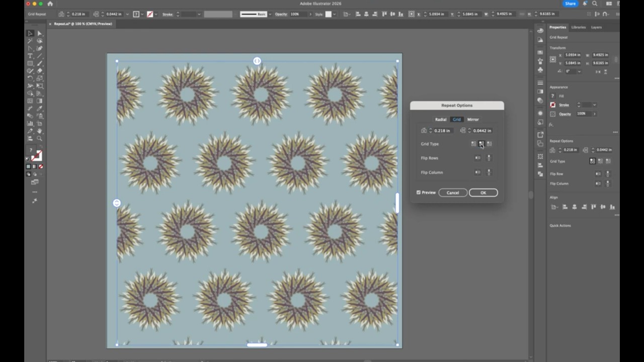Open rotation angle dropdown in Transform

[x=579, y=71]
